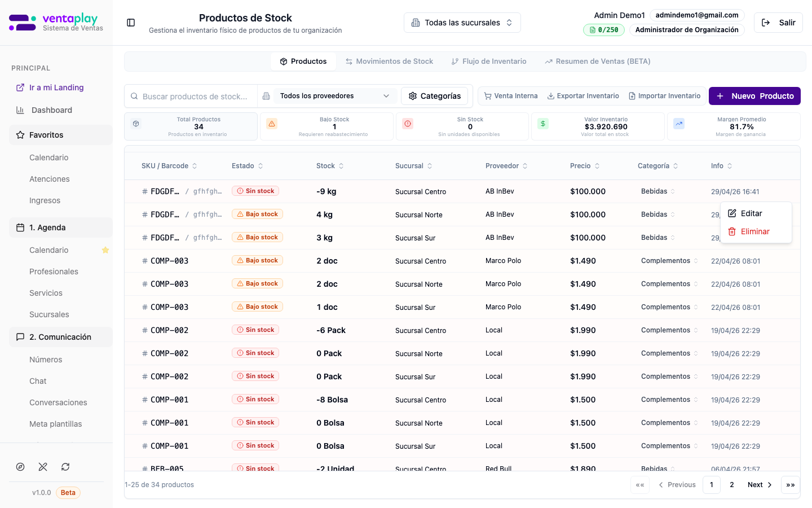Screen dimensions: 812x508
Task: Collapse the Favoritos sidebar section
Action: pos(61,135)
